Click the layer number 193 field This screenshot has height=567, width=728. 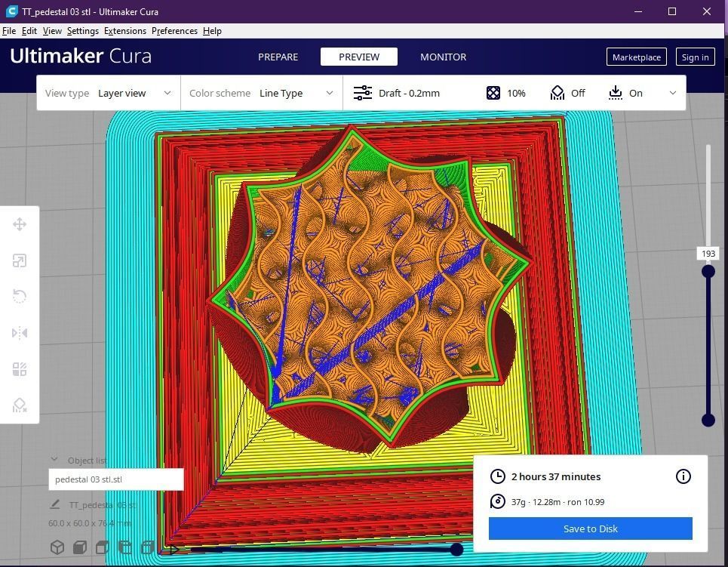coord(708,253)
